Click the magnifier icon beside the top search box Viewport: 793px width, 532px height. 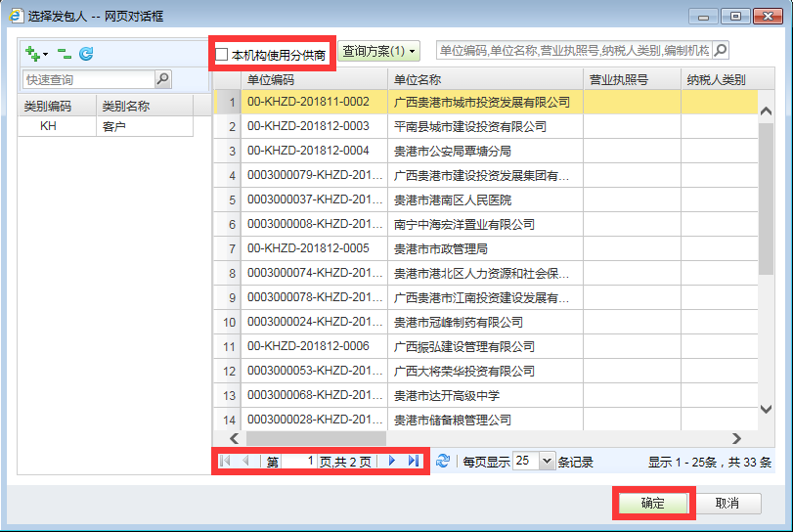point(721,50)
